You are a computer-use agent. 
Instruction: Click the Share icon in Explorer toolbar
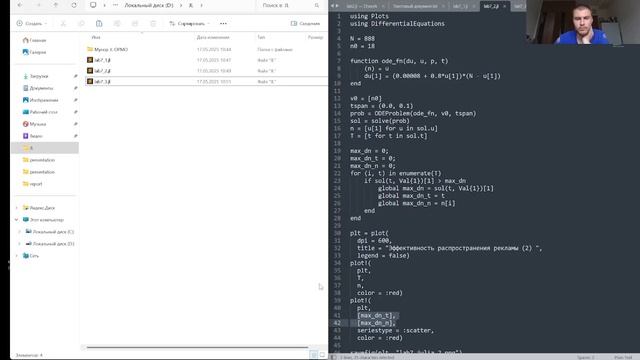(135, 24)
